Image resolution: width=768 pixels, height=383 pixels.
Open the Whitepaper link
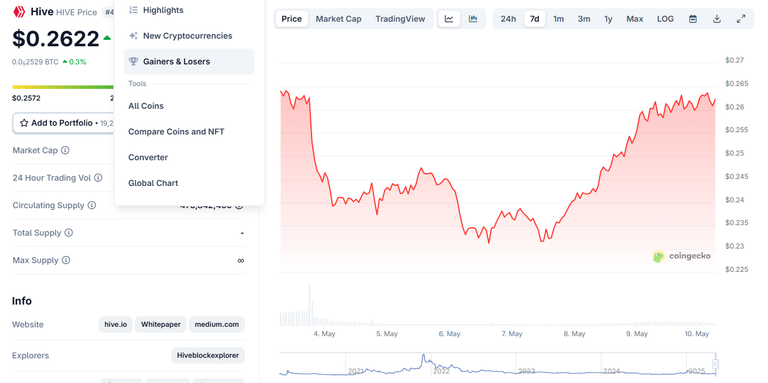click(161, 324)
